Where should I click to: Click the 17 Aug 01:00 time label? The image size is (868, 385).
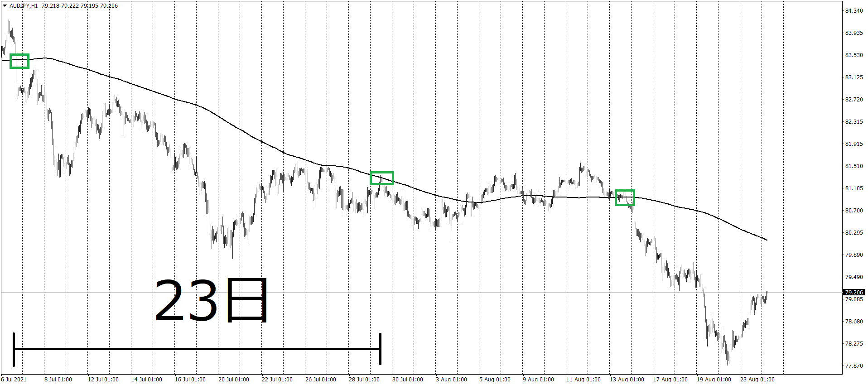click(670, 380)
